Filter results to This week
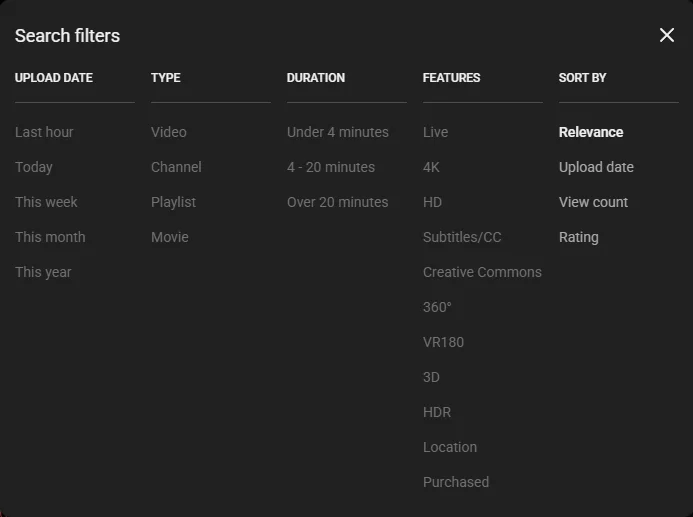The height and width of the screenshot is (517, 693). (46, 202)
